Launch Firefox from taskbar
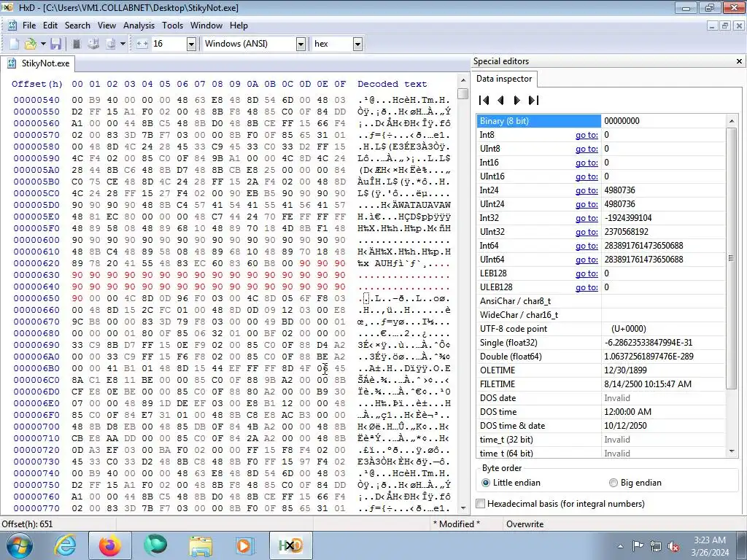 coord(110,545)
